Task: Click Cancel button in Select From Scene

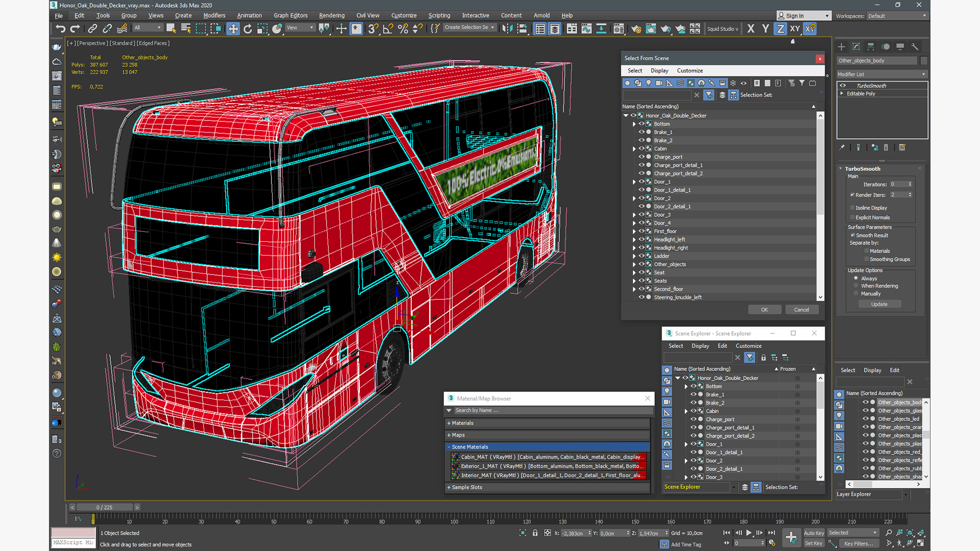Action: click(802, 310)
